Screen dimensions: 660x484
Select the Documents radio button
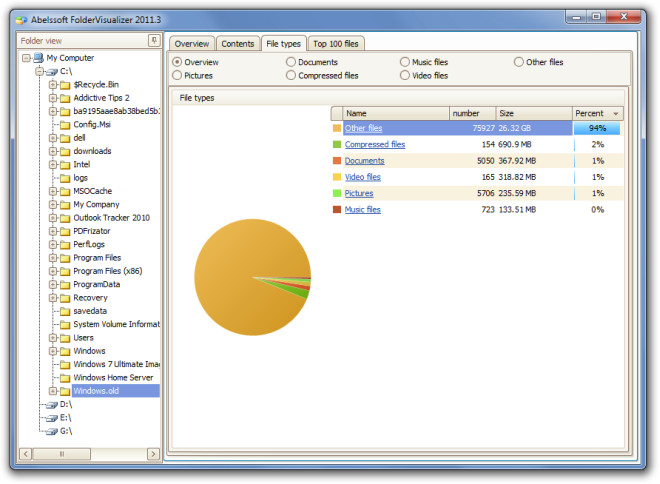click(x=290, y=62)
